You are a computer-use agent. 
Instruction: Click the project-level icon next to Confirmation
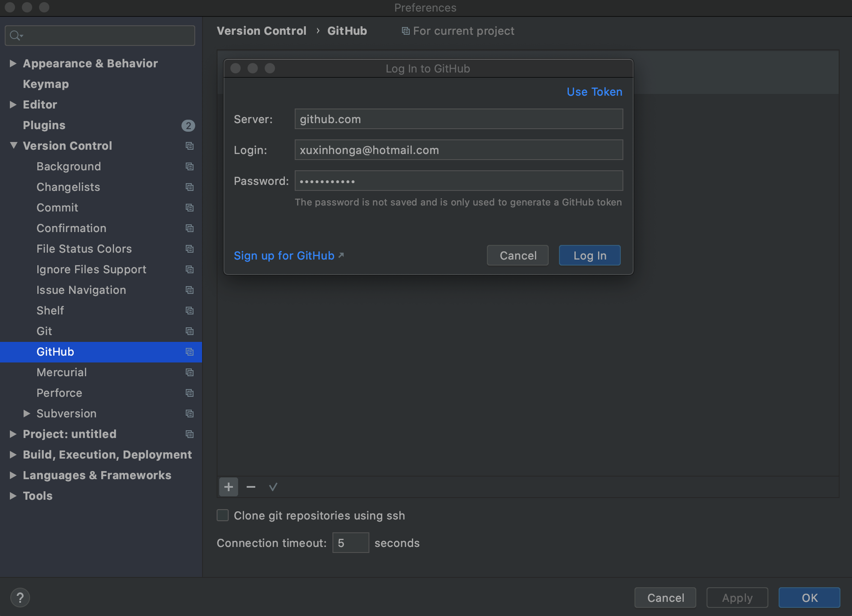point(190,228)
